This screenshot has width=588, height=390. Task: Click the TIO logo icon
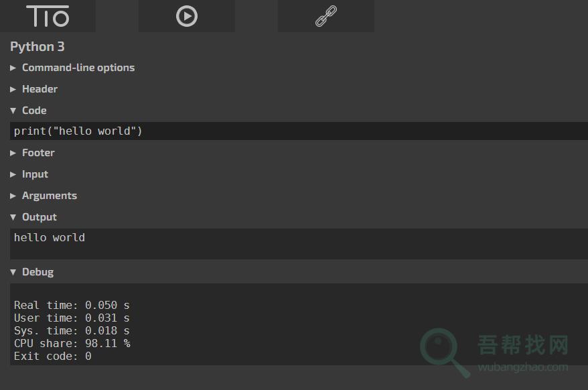click(48, 16)
